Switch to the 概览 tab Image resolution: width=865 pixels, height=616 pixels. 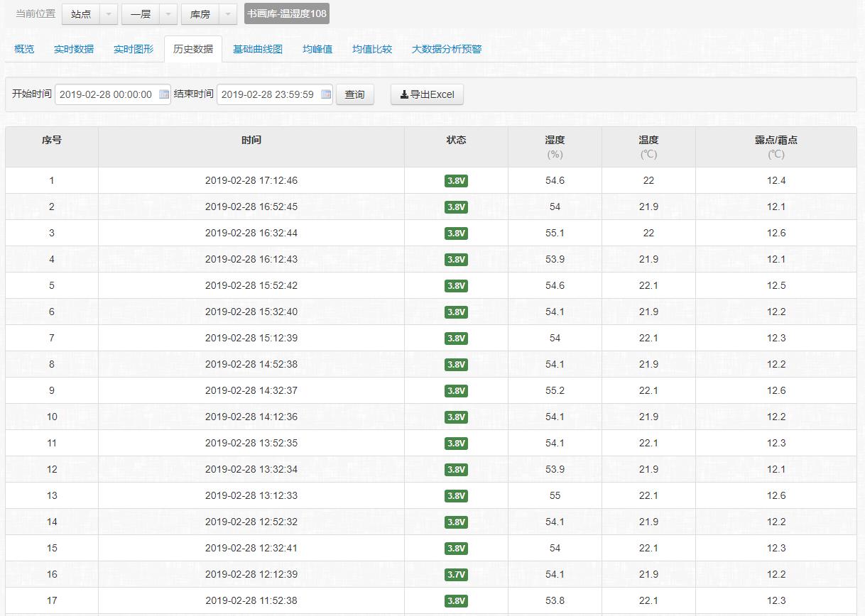24,49
